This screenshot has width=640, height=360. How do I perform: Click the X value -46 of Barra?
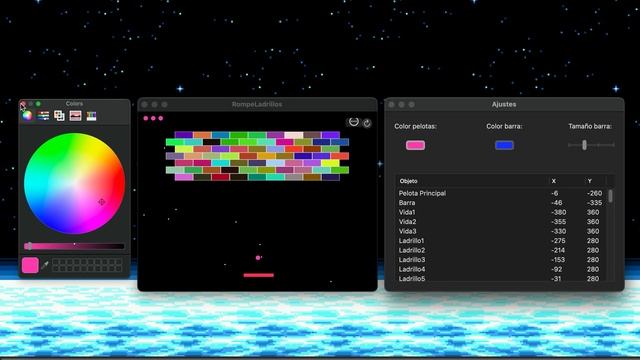pos(556,202)
